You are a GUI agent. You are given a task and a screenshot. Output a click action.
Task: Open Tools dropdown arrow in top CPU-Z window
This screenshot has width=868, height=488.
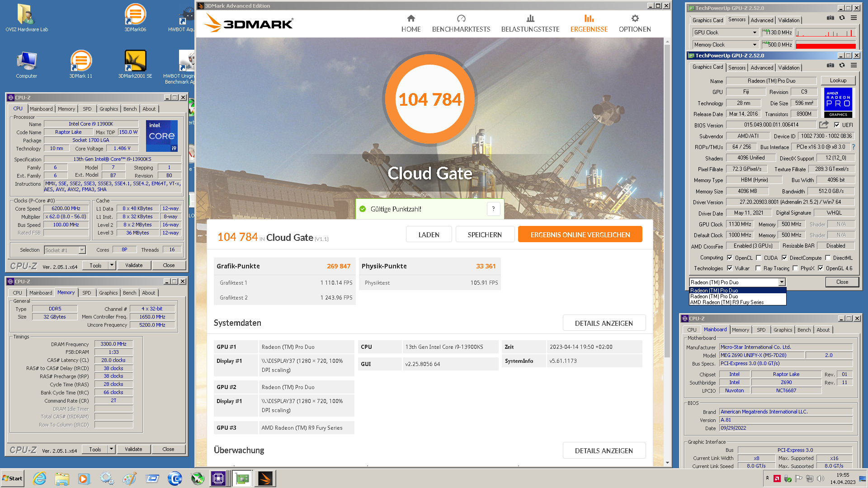(x=112, y=265)
